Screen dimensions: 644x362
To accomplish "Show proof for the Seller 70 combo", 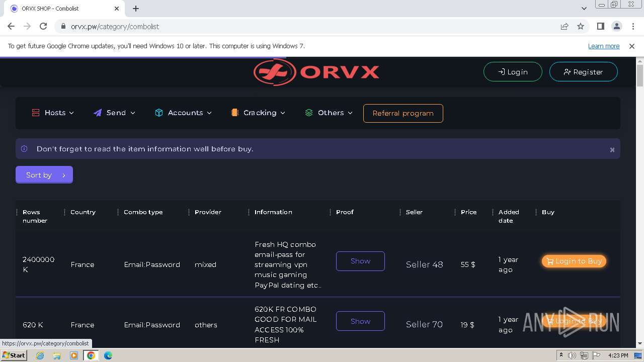I will tap(360, 321).
